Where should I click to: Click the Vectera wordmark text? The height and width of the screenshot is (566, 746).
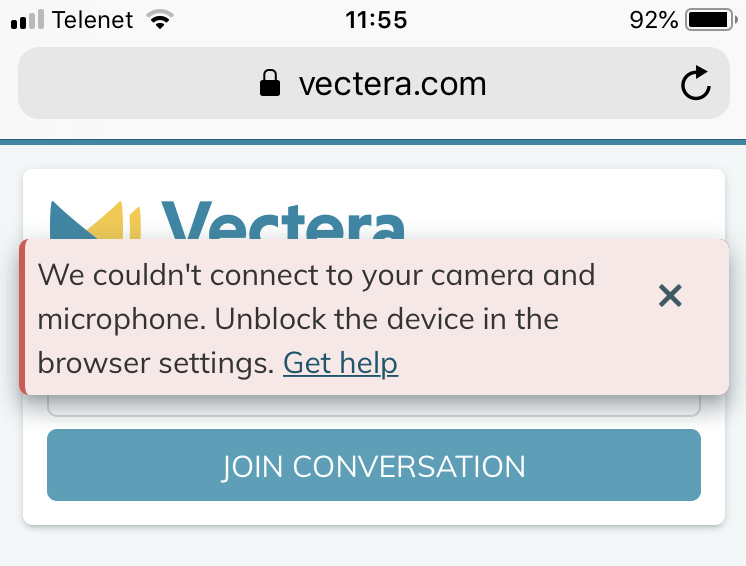point(283,220)
